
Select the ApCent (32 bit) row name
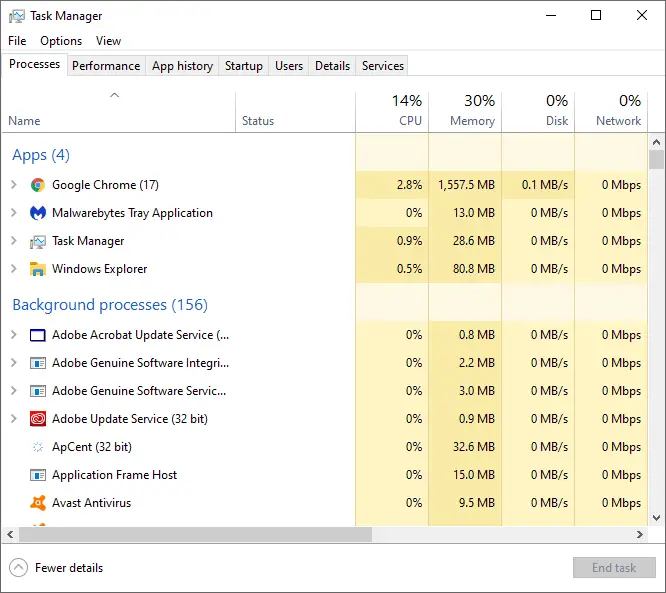pos(92,447)
